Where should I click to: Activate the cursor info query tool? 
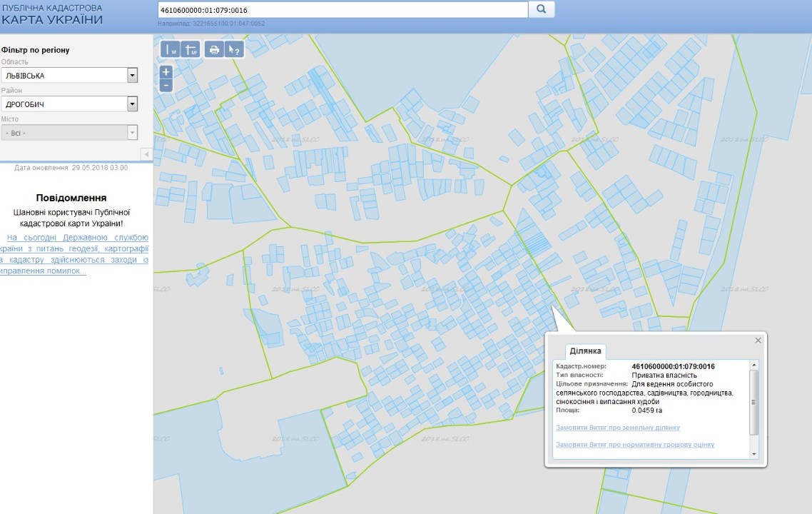tap(233, 49)
